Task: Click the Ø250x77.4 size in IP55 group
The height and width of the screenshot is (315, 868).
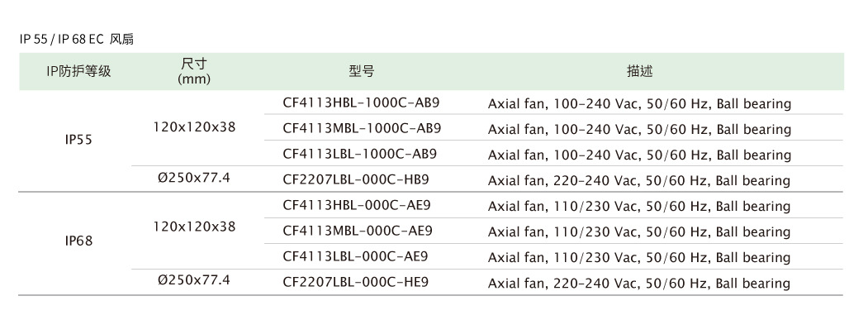Action: (x=194, y=178)
